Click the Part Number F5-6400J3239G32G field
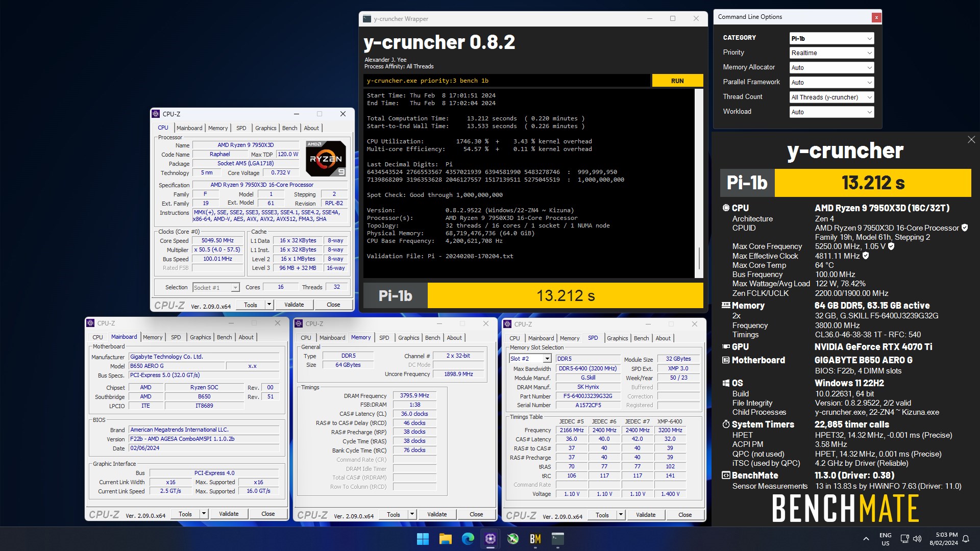The width and height of the screenshot is (980, 551). coord(588,396)
